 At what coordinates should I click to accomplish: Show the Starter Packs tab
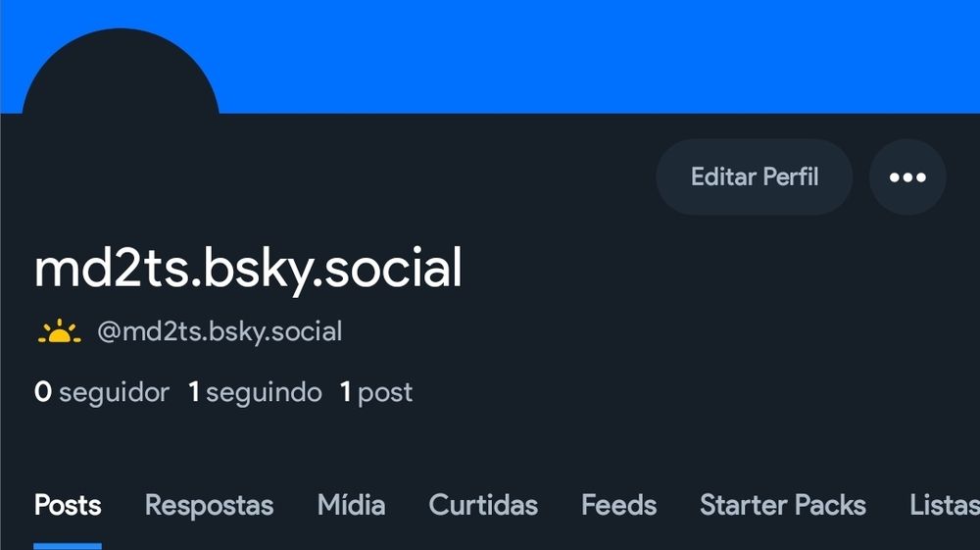click(x=783, y=505)
